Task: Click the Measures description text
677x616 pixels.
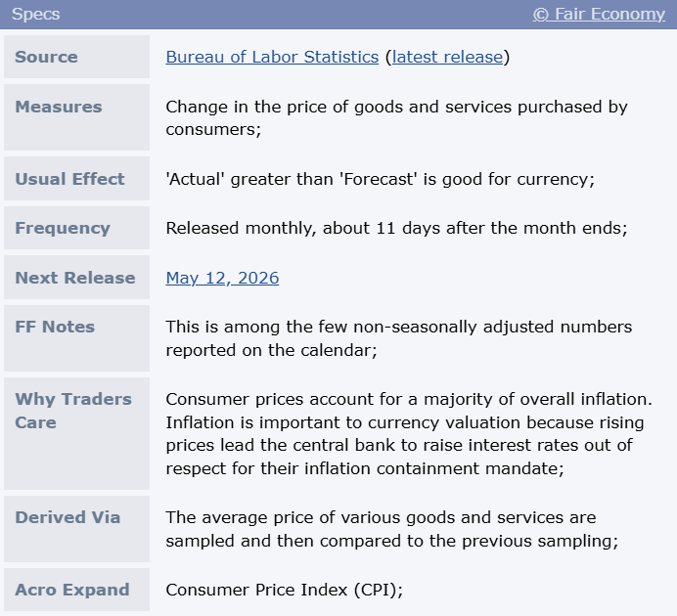Action: [396, 117]
